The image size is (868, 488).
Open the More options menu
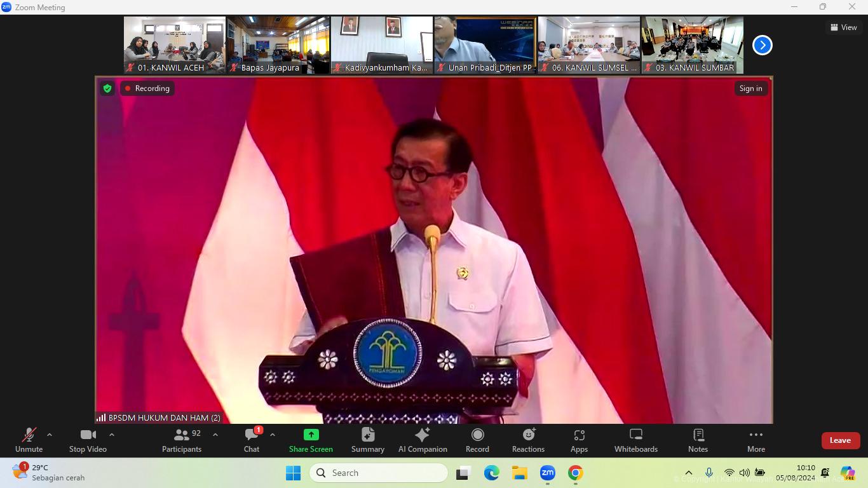tap(756, 440)
